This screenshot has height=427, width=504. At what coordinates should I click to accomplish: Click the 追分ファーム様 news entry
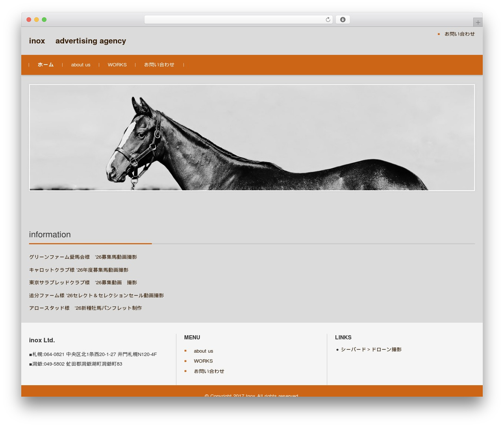coord(96,295)
